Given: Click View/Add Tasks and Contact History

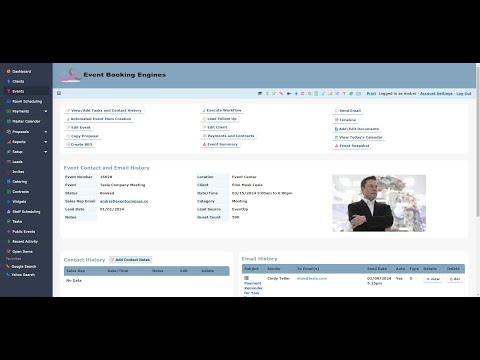Looking at the screenshot, I should (104, 110).
